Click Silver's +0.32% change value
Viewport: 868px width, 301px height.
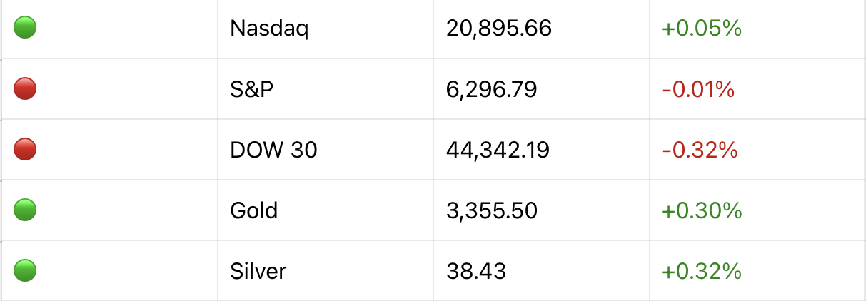702,271
